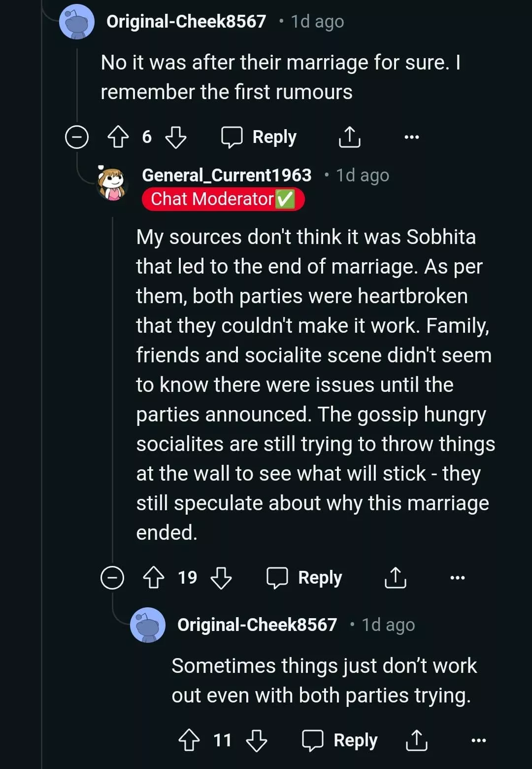Screen dimensions: 532x769
Task: Reply to the 'first rumours' comment
Action: (259, 137)
